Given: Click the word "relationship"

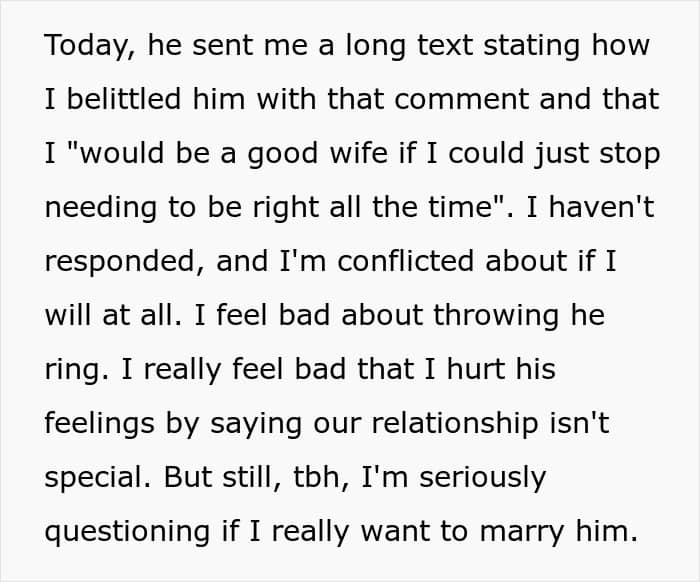Looking at the screenshot, I should point(454,424).
